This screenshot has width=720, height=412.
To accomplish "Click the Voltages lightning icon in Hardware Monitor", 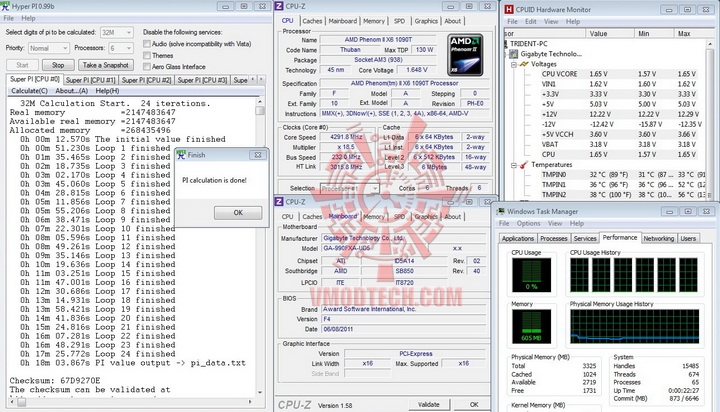I will point(524,64).
